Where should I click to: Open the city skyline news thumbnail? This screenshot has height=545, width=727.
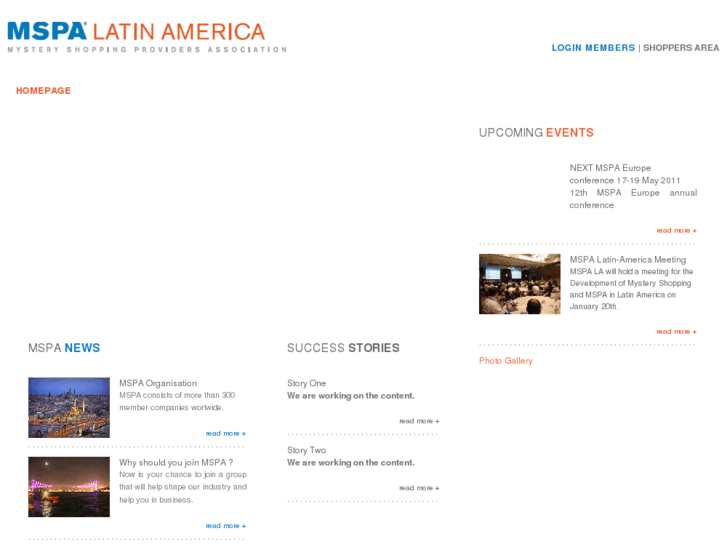pos(69,407)
